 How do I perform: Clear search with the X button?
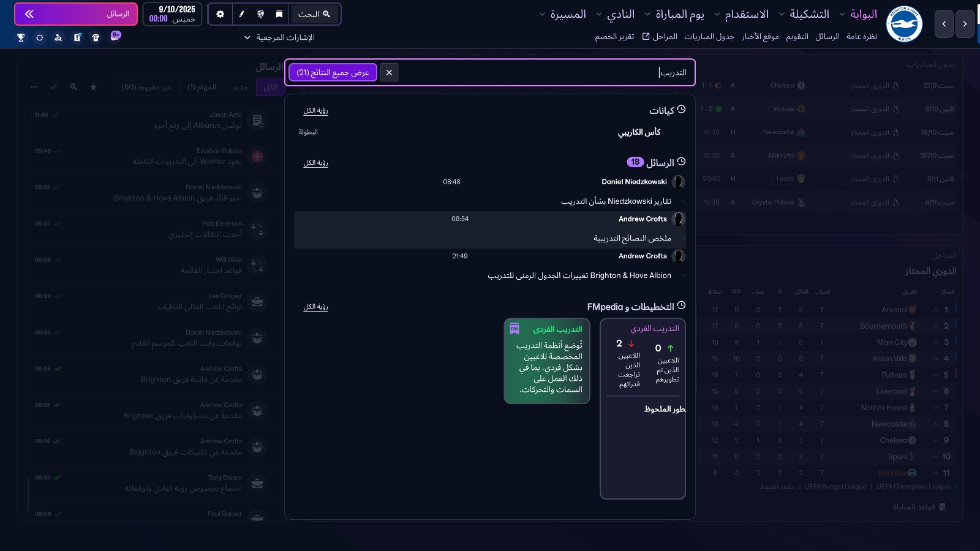coord(389,72)
